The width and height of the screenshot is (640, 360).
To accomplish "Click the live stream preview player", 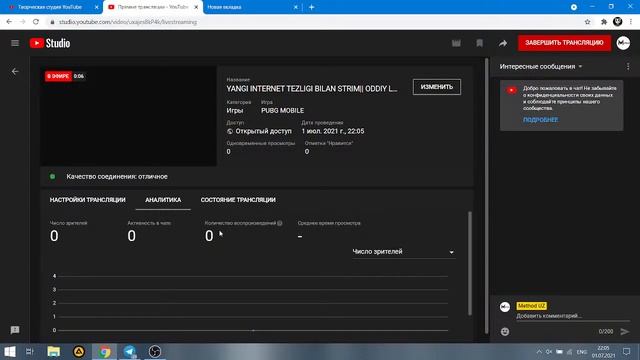I will pos(128,116).
